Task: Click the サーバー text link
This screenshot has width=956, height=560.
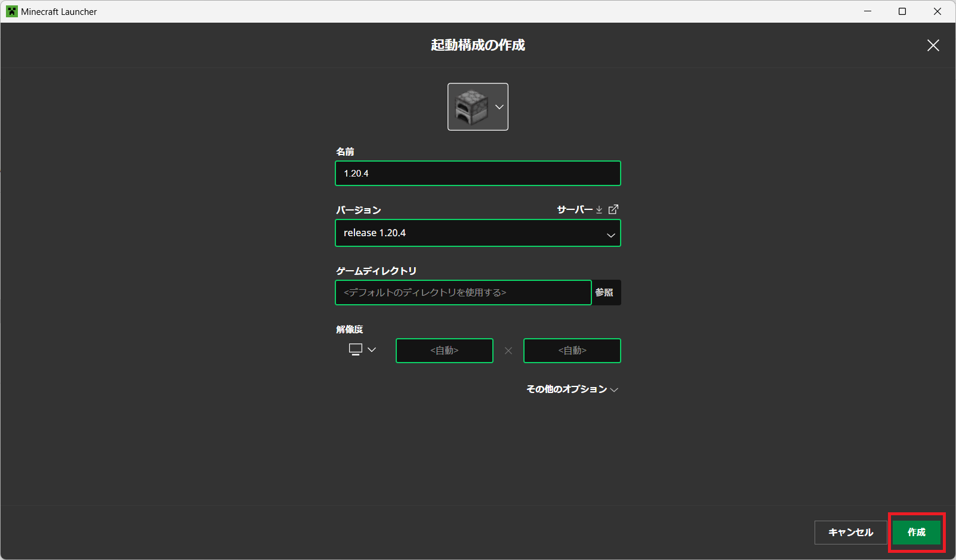Action: 574,210
